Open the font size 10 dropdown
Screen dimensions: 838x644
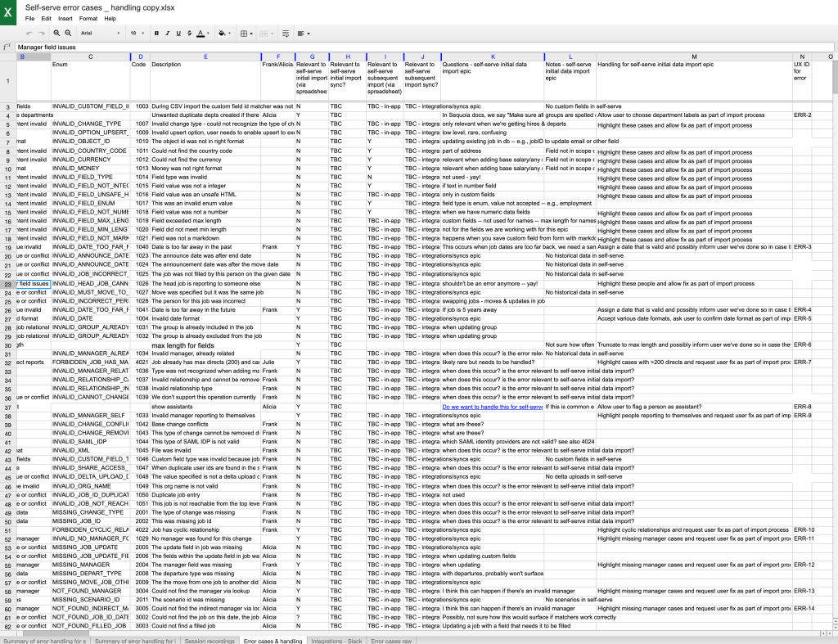pyautogui.click(x=137, y=34)
